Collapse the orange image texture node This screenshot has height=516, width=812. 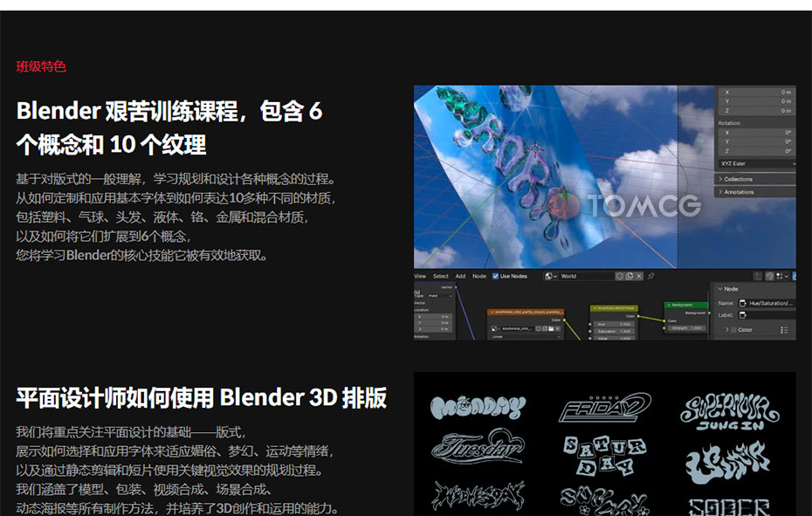pyautogui.click(x=492, y=313)
